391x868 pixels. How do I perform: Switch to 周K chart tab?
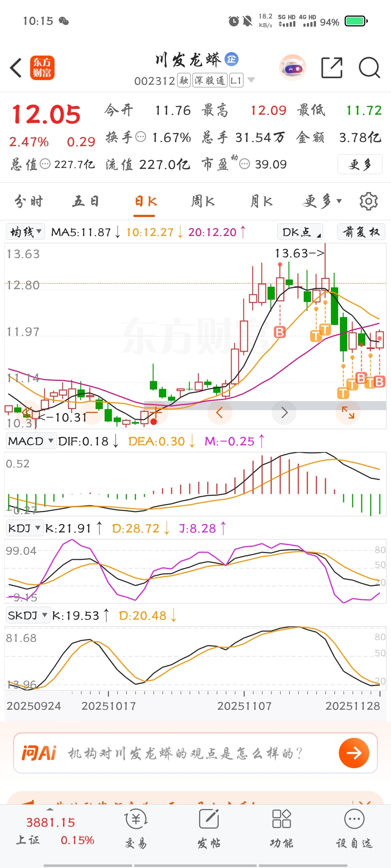tap(203, 201)
